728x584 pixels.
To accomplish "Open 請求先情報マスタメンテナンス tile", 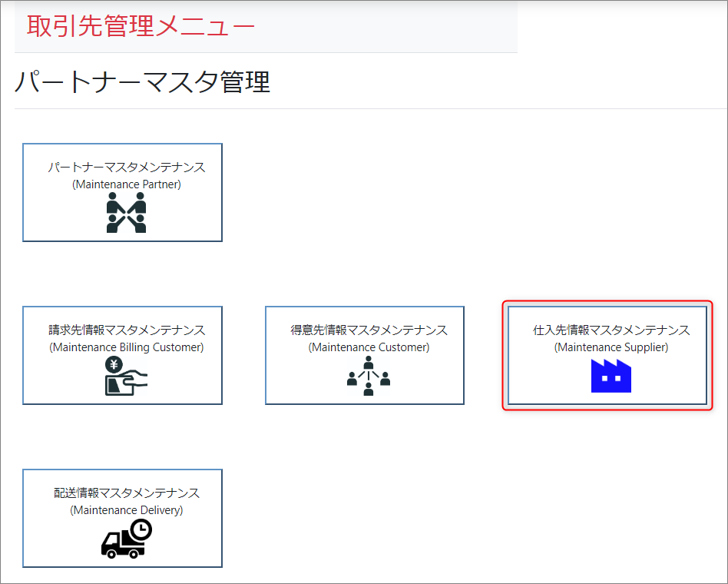I will [x=122, y=355].
